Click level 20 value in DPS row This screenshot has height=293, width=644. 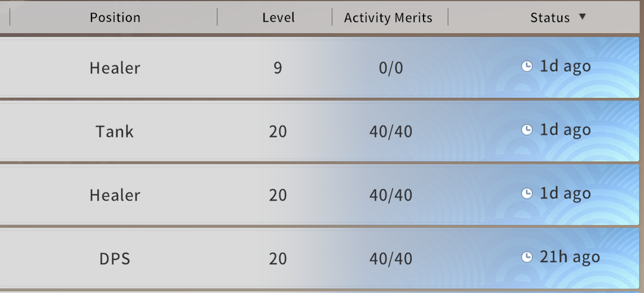click(278, 259)
